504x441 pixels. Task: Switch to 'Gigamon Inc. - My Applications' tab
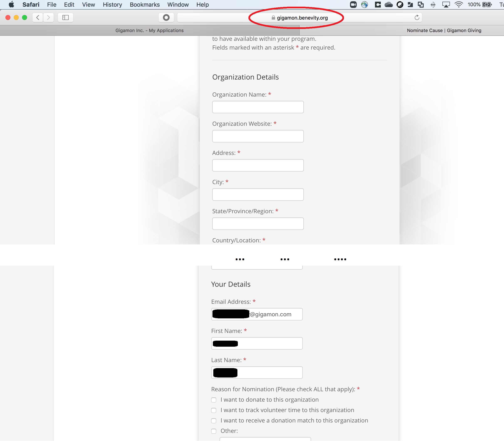tap(150, 30)
